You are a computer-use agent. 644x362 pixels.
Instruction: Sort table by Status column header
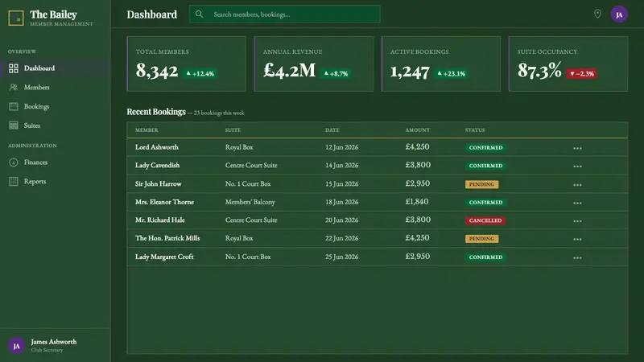click(475, 130)
